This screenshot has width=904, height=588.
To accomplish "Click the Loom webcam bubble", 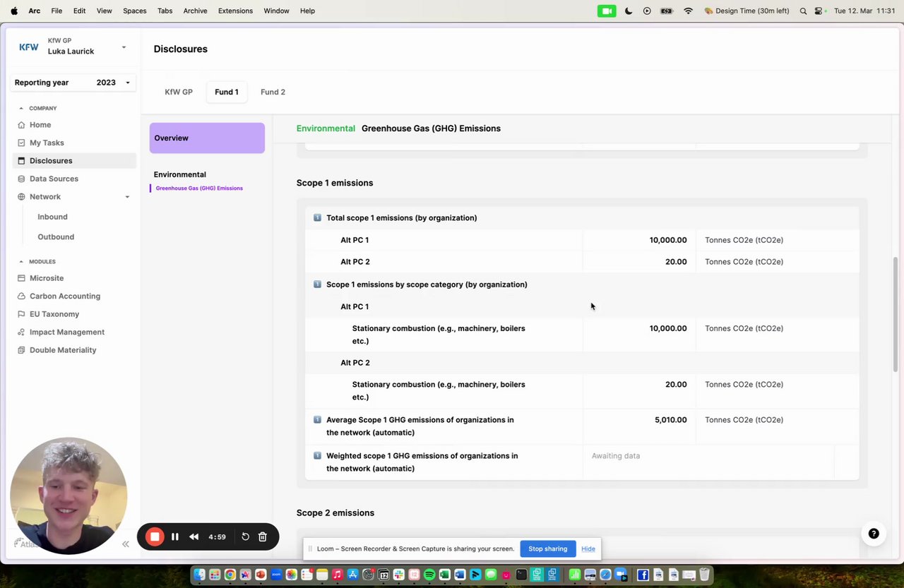I will 69,496.
